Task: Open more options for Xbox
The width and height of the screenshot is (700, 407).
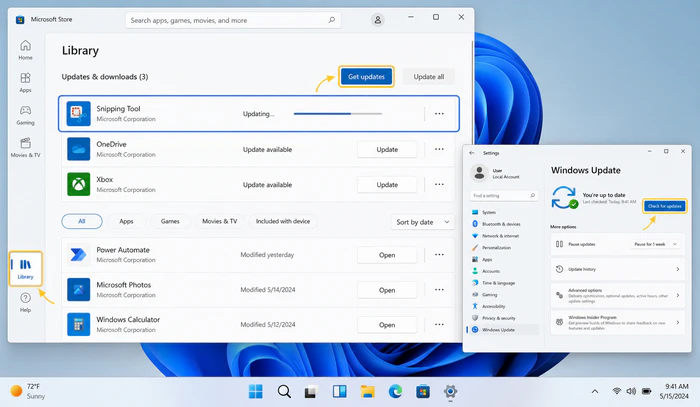Action: coord(439,184)
